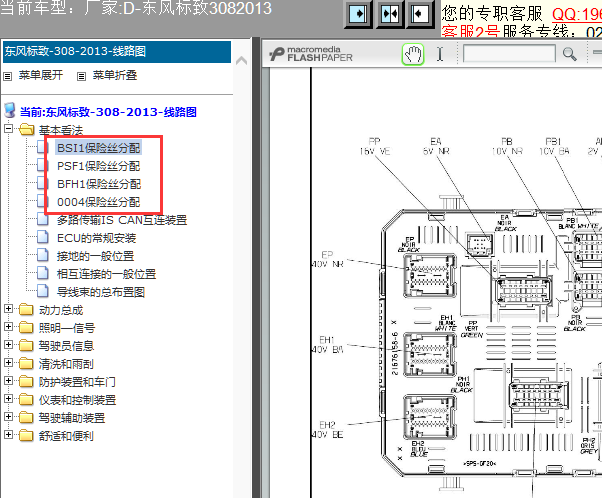Expand the 照明—信号 folder

[8, 326]
